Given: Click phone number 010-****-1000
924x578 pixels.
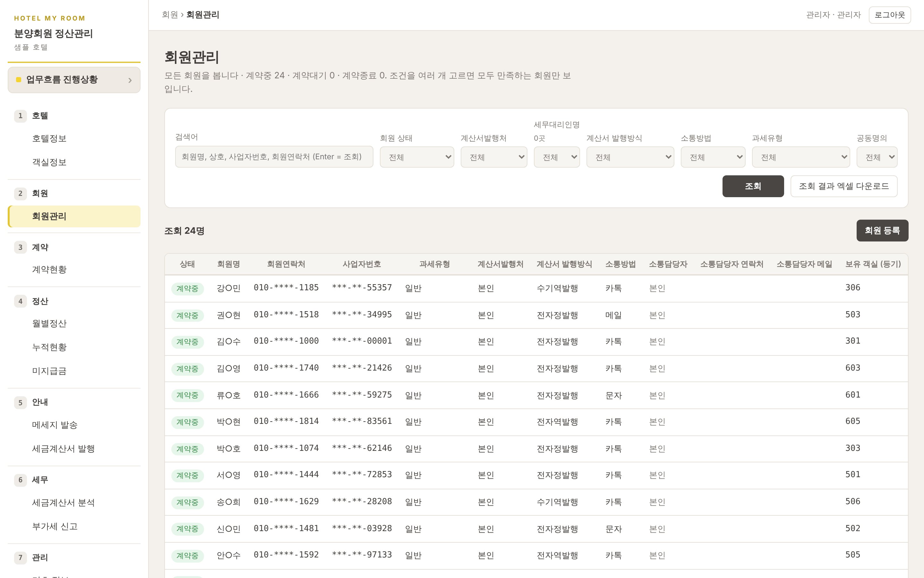Looking at the screenshot, I should (x=286, y=341).
